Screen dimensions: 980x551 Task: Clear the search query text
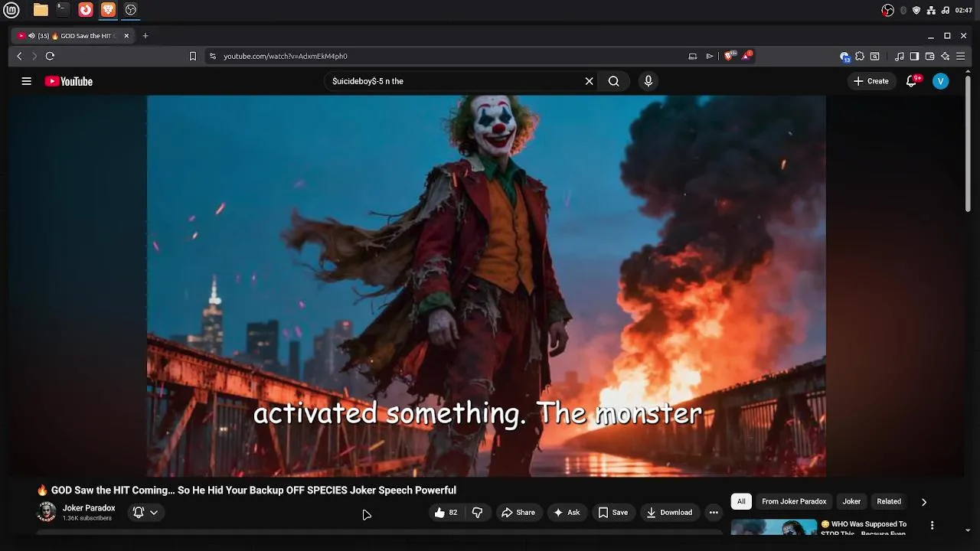[x=589, y=81]
